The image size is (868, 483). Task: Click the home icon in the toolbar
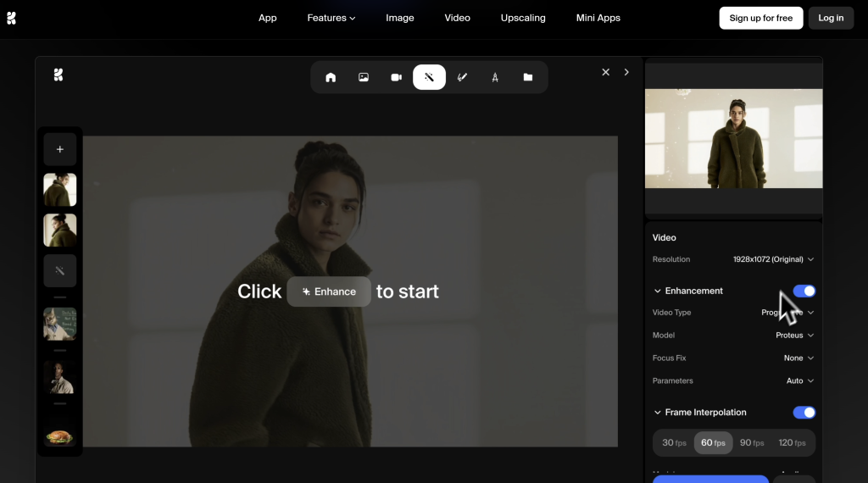point(331,77)
